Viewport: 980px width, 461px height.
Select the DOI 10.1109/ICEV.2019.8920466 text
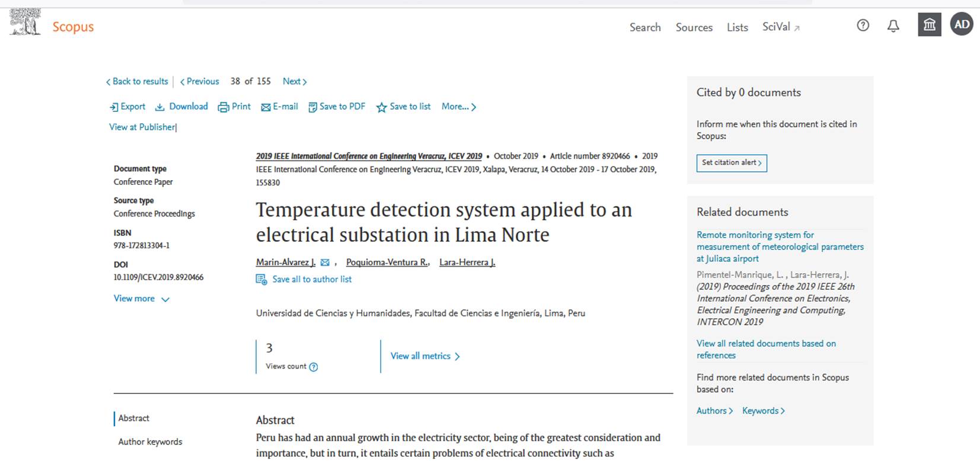158,277
